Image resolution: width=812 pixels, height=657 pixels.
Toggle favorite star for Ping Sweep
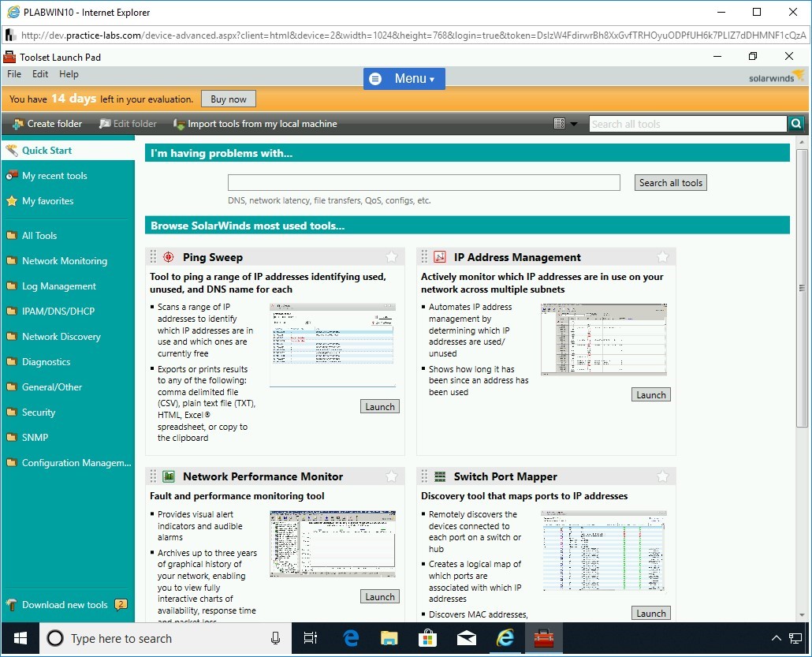coord(391,257)
